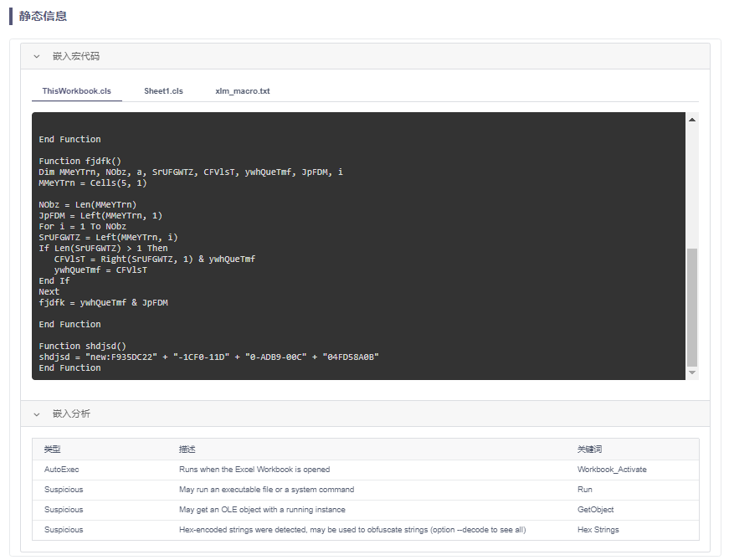Click the Suspicious cell in the GetObject row

pyautogui.click(x=64, y=510)
